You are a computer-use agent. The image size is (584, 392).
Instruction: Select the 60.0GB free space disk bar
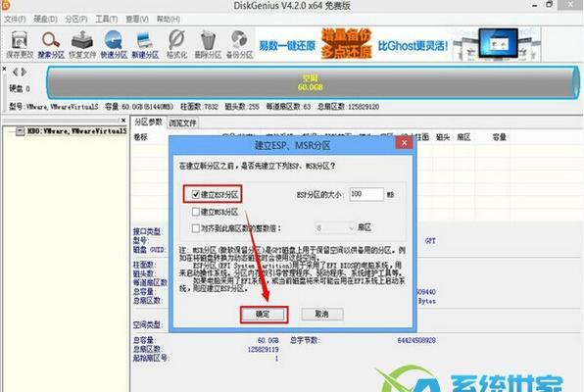313,82
